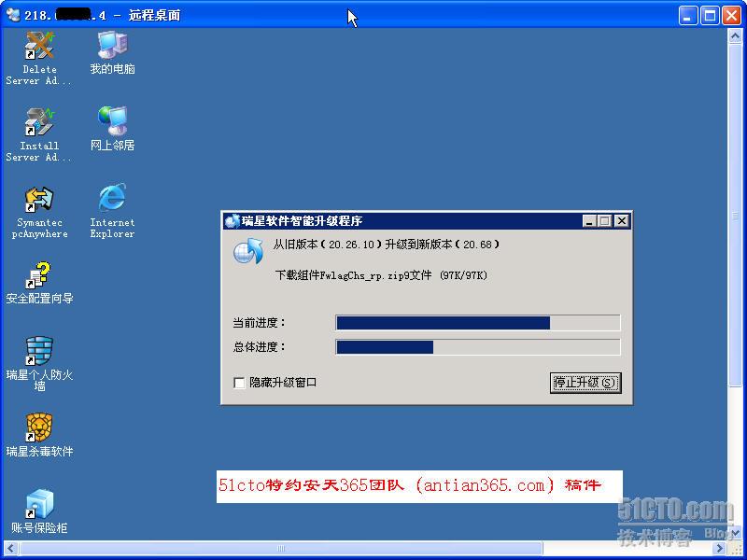Open the 瑞星个人防火墙 firewall icon

39,364
